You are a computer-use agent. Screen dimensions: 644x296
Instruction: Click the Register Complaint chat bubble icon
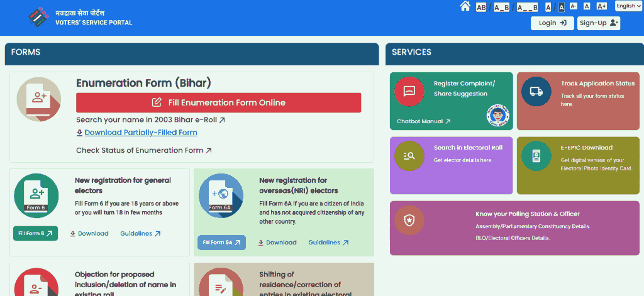pyautogui.click(x=409, y=91)
